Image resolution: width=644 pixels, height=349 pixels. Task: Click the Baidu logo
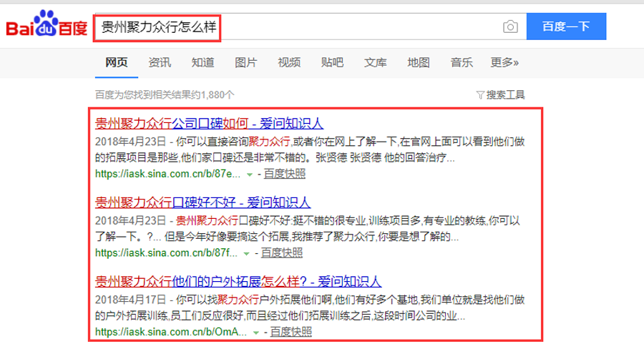pos(47,24)
